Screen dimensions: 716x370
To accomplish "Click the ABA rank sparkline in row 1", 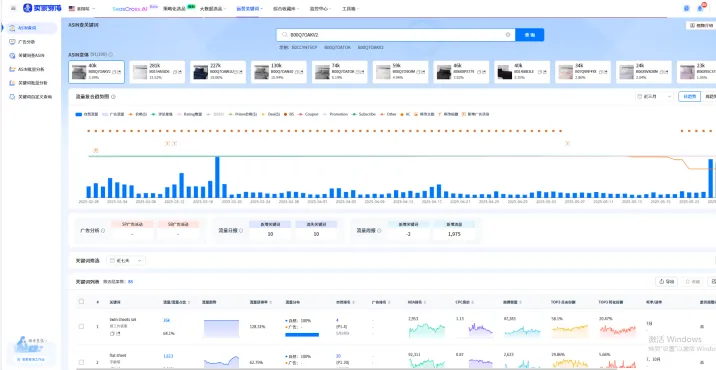I will (x=426, y=330).
